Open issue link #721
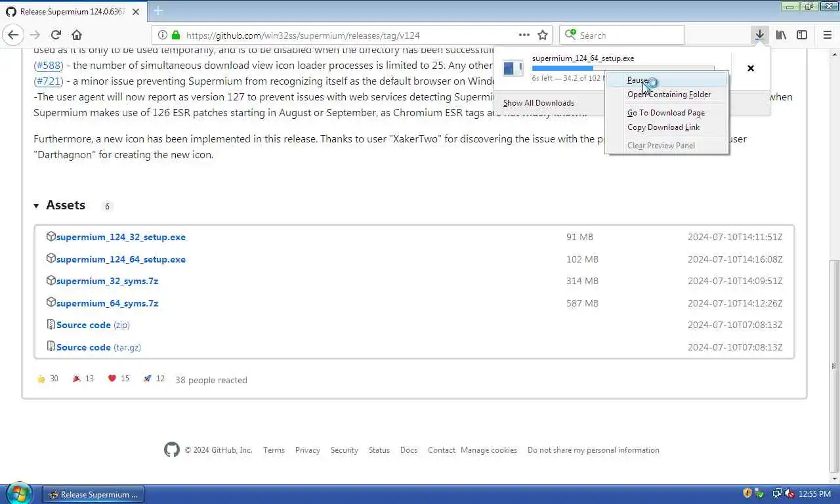 48,81
